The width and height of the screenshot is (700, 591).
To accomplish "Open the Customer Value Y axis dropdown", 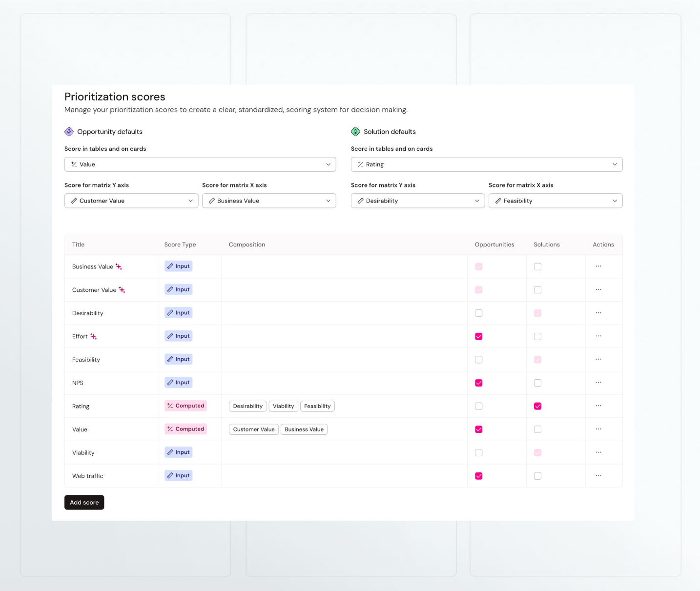I will [x=131, y=201].
